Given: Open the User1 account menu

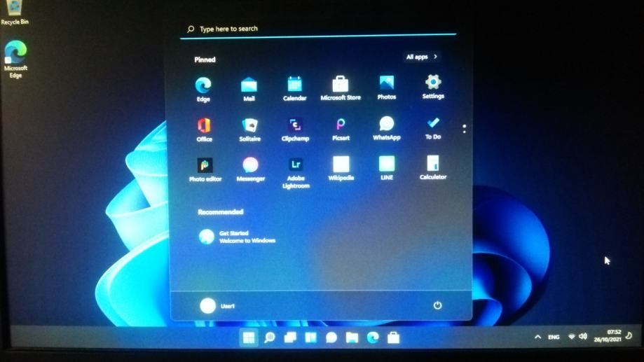Looking at the screenshot, I should click(217, 306).
